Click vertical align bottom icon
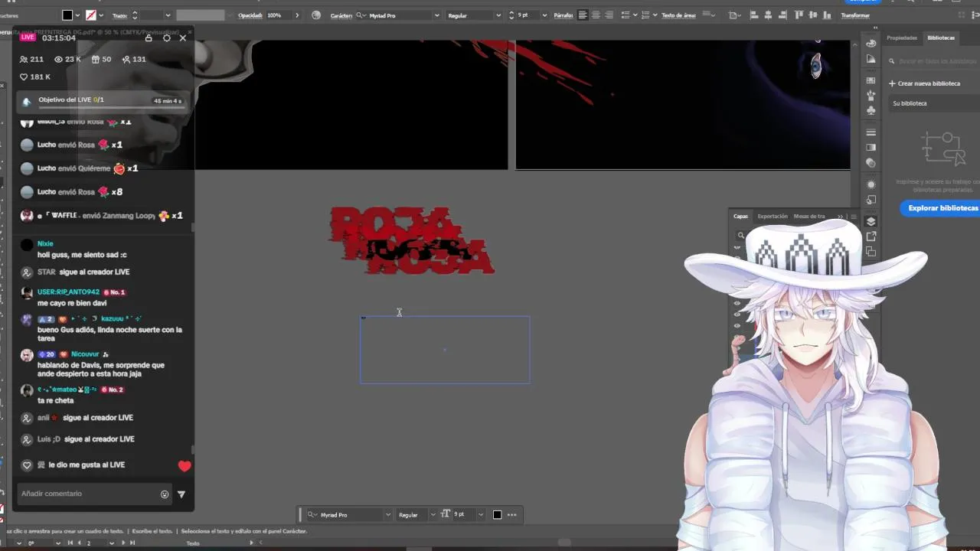 (x=827, y=15)
